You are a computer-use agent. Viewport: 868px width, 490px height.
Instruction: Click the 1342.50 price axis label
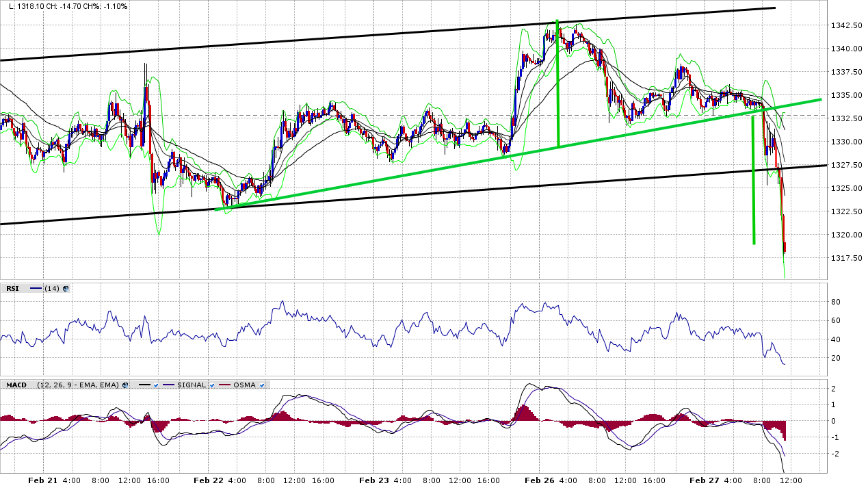[x=846, y=25]
